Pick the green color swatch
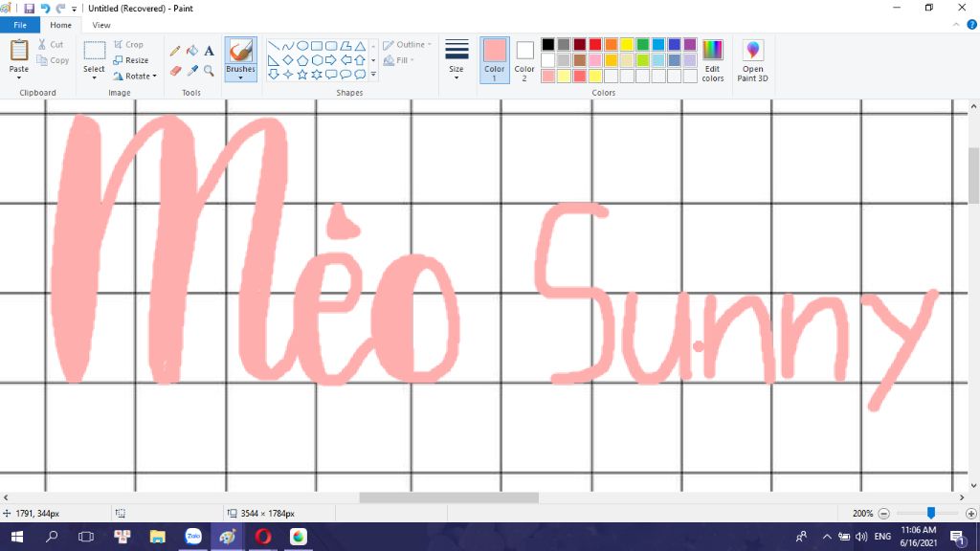Screen dimensions: 980x551 point(642,44)
